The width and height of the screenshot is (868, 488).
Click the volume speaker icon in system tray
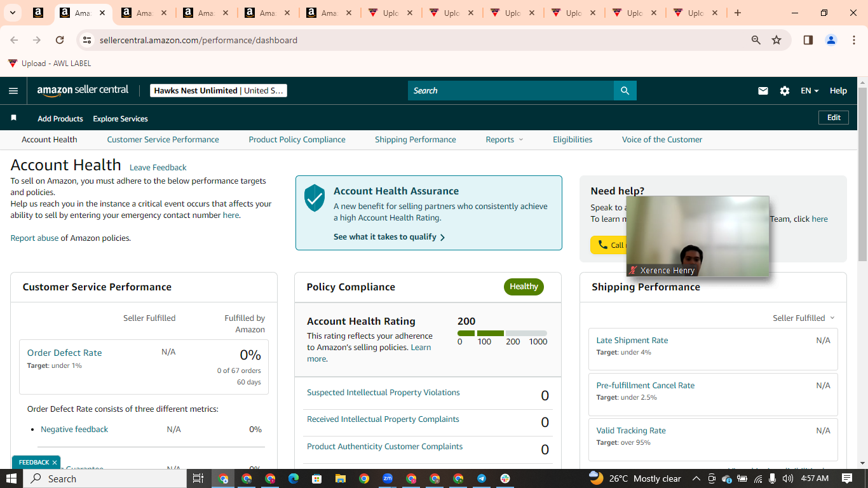[x=788, y=478]
